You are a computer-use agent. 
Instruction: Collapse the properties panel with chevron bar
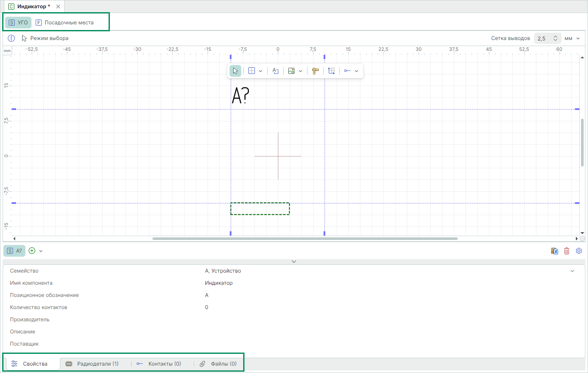(294, 261)
